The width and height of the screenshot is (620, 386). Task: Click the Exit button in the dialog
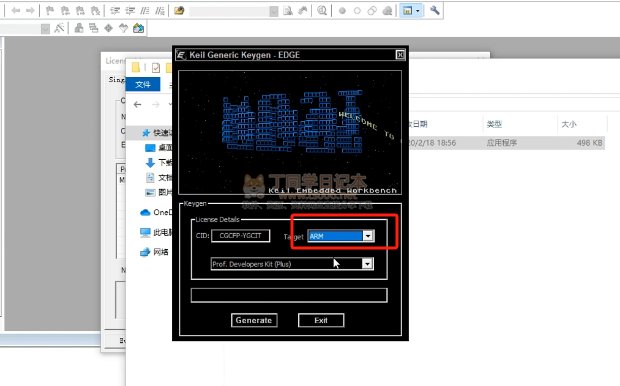321,320
